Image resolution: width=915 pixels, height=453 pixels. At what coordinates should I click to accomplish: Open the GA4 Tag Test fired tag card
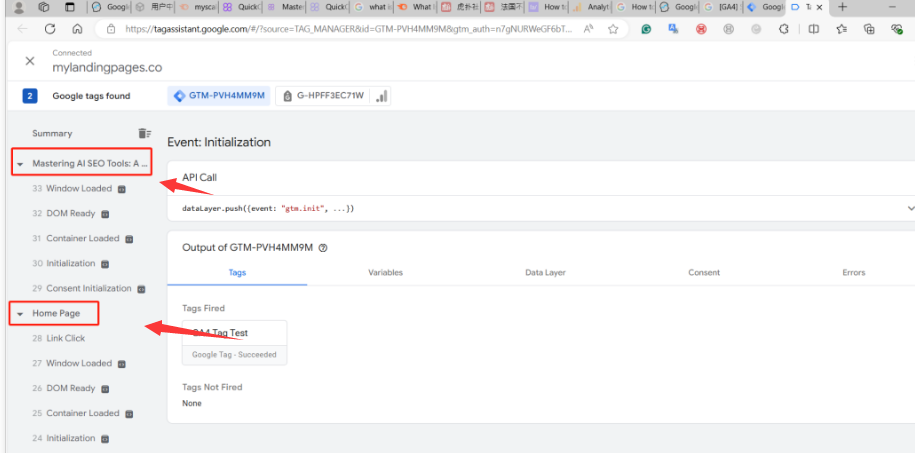click(x=234, y=342)
